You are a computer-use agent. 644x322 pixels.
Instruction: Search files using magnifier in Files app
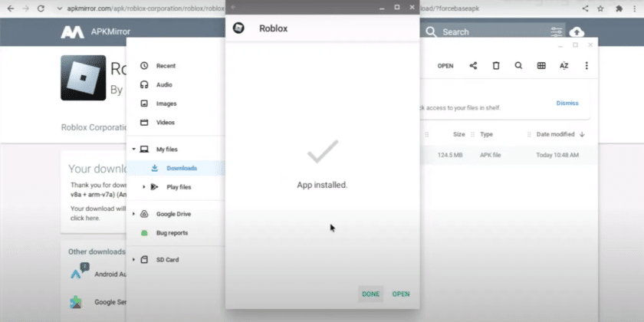(x=519, y=66)
